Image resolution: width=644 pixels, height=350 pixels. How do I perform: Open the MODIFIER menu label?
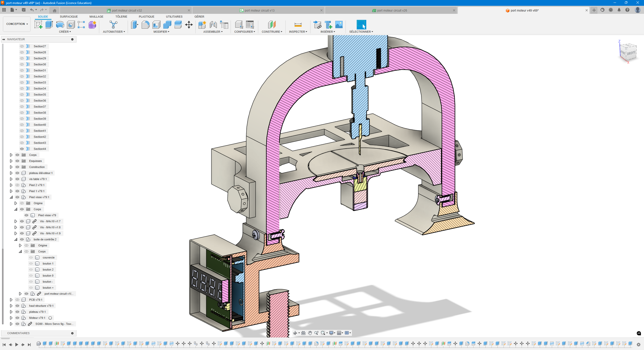pos(161,32)
